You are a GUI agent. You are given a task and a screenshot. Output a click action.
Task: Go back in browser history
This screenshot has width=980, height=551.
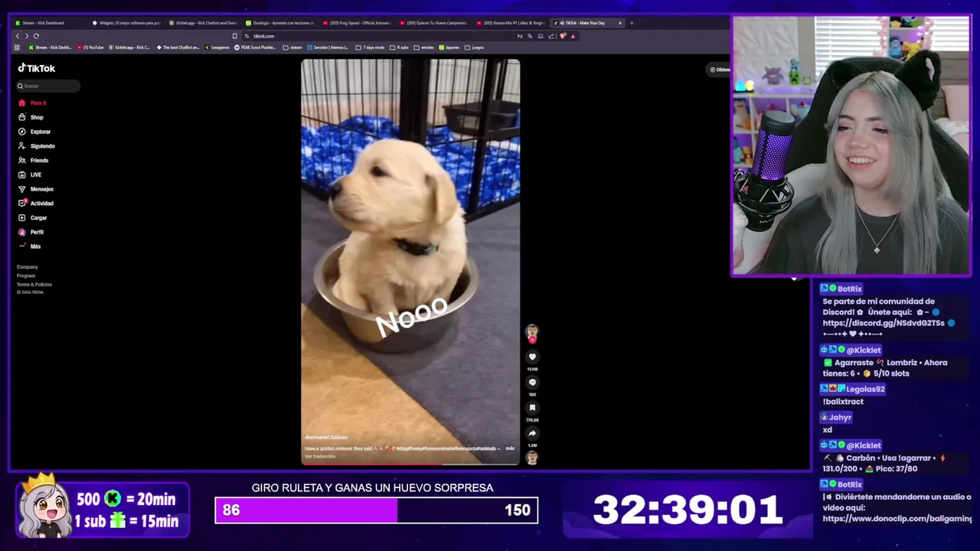click(x=18, y=36)
